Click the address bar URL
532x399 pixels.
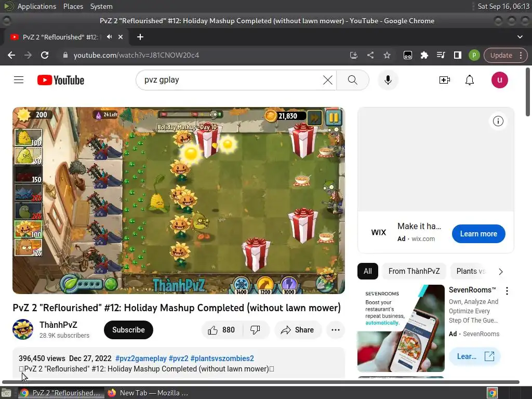click(137, 55)
